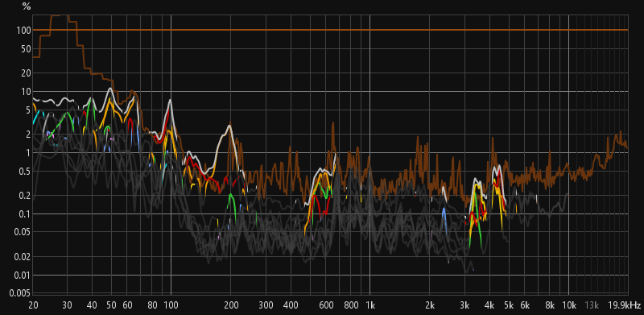Select the 2k frequency axis label
644x315 pixels.
pyautogui.click(x=430, y=305)
